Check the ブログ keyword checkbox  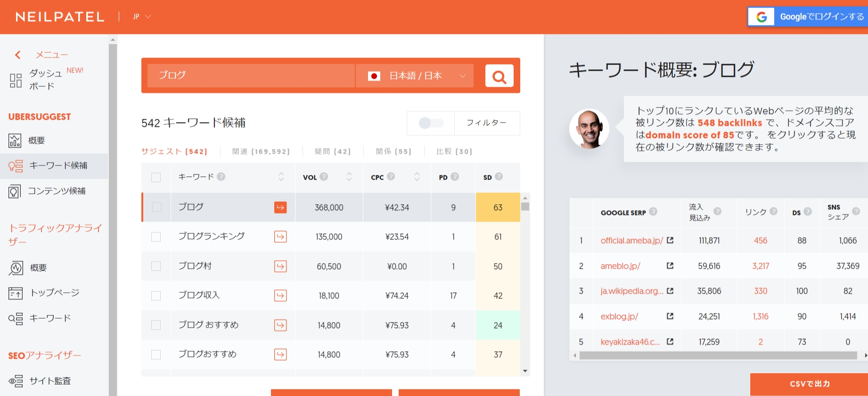(x=157, y=207)
